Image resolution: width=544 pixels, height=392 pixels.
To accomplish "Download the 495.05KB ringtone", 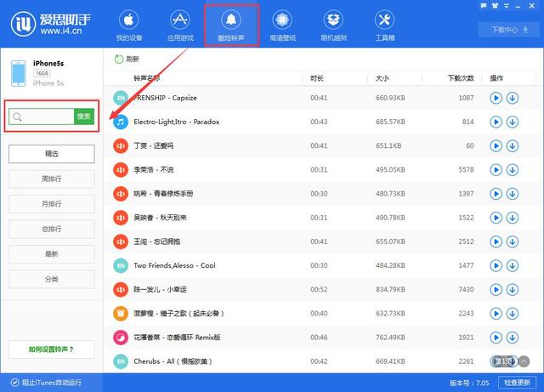I will click(513, 170).
